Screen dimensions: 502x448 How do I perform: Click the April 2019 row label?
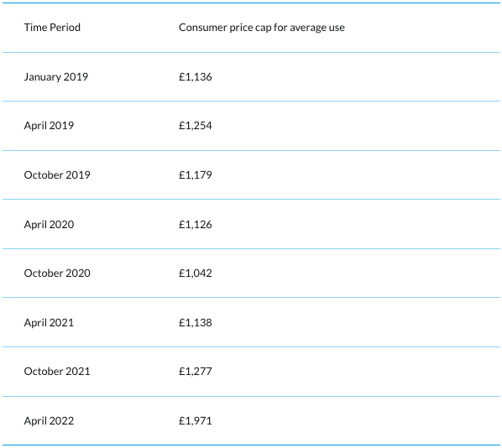click(x=49, y=126)
